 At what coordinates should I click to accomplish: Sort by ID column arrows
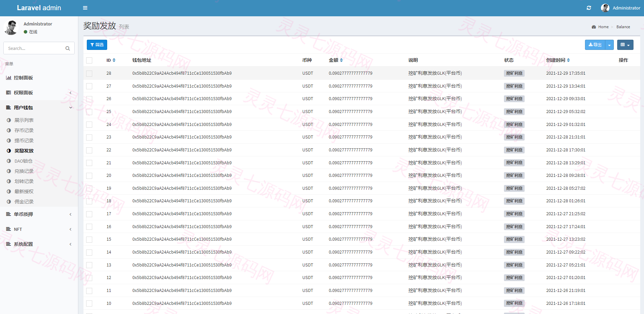tap(114, 60)
